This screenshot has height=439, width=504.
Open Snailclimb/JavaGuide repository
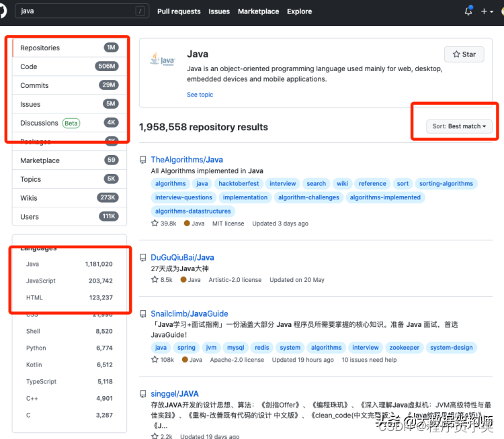[x=190, y=313]
